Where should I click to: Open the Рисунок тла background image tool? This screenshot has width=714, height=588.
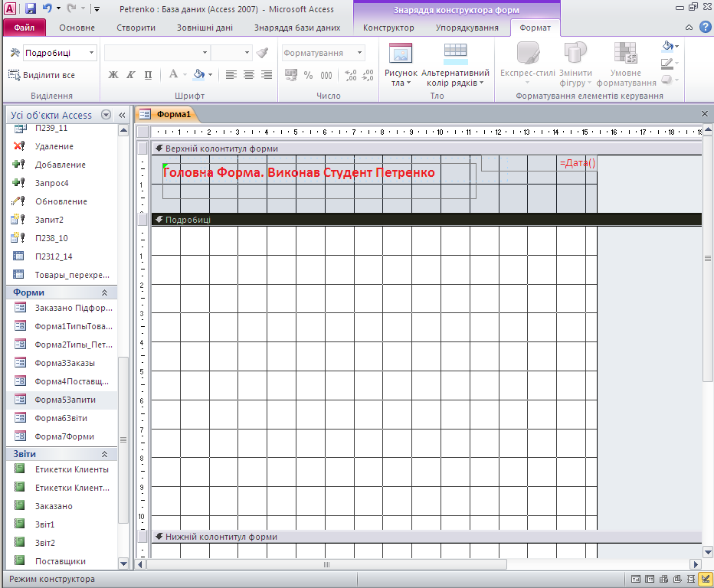coord(401,66)
